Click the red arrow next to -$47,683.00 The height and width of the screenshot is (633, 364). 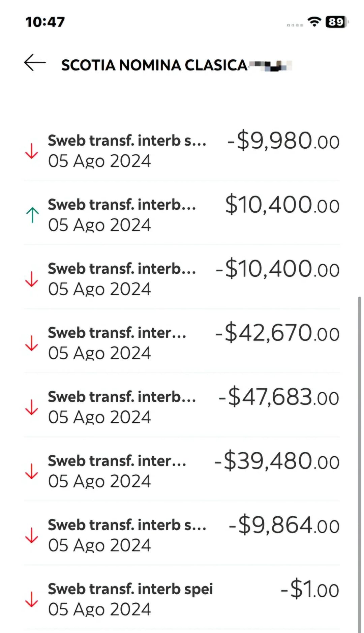coord(32,407)
